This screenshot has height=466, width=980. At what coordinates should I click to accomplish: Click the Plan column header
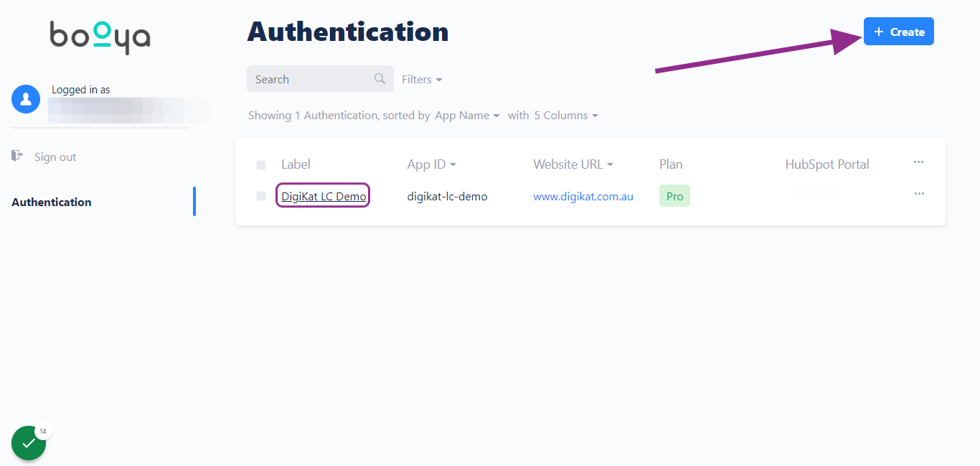pyautogui.click(x=671, y=164)
